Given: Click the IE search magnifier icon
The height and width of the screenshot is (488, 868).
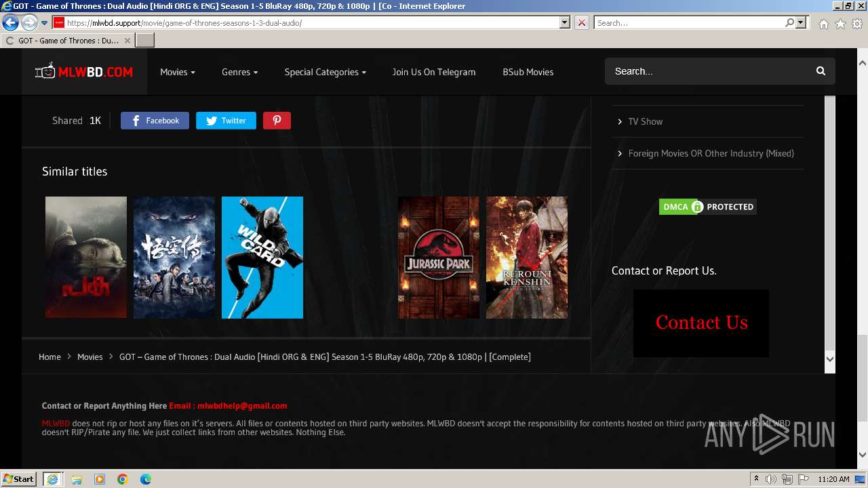Looking at the screenshot, I should tap(789, 23).
